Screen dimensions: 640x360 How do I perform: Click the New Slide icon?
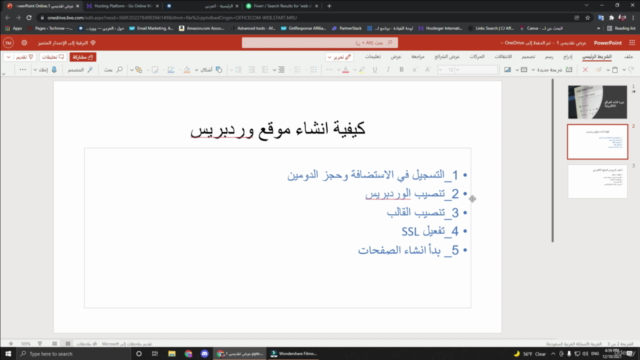[569, 70]
